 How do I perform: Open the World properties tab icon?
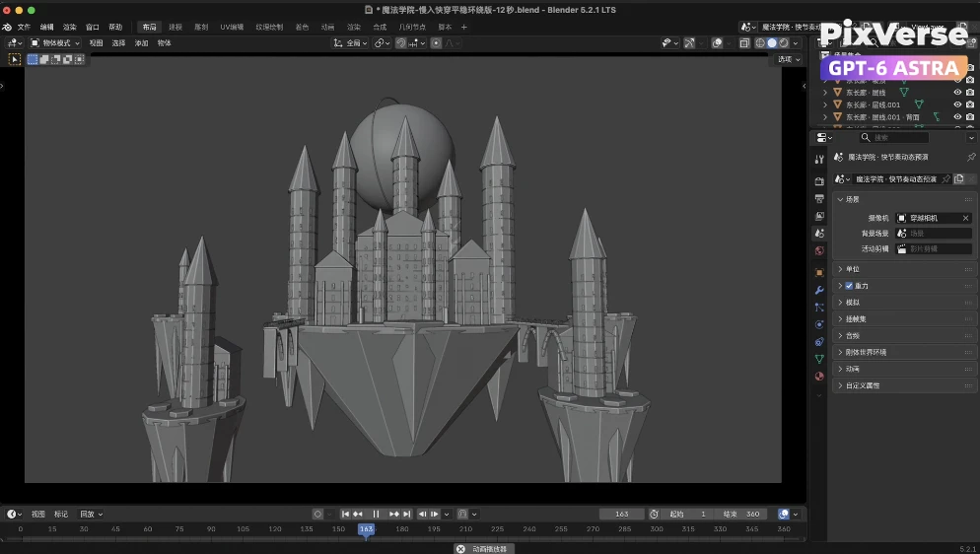(819, 251)
